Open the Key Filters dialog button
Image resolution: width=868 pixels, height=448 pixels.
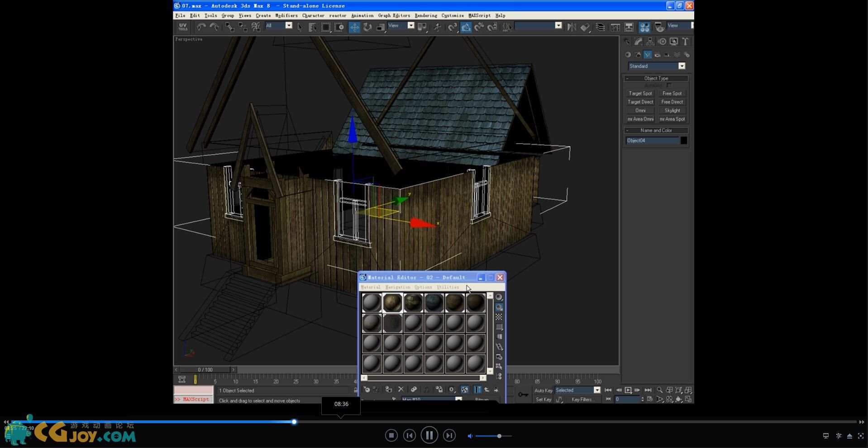pyautogui.click(x=583, y=400)
